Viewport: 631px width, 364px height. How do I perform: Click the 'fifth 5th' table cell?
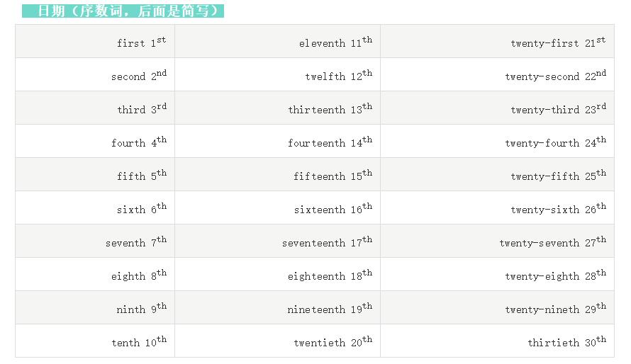pyautogui.click(x=141, y=176)
